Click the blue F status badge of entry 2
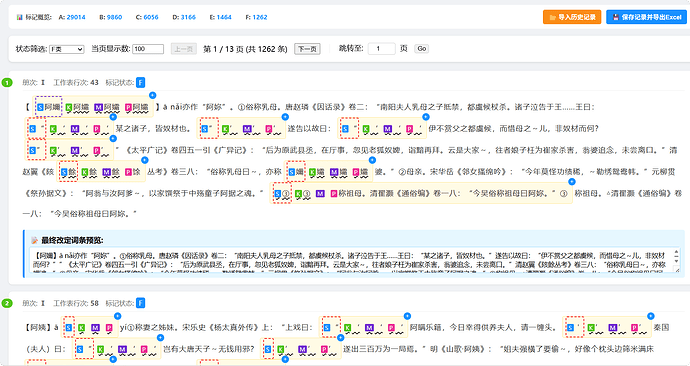The width and height of the screenshot is (690, 366). pyautogui.click(x=140, y=303)
